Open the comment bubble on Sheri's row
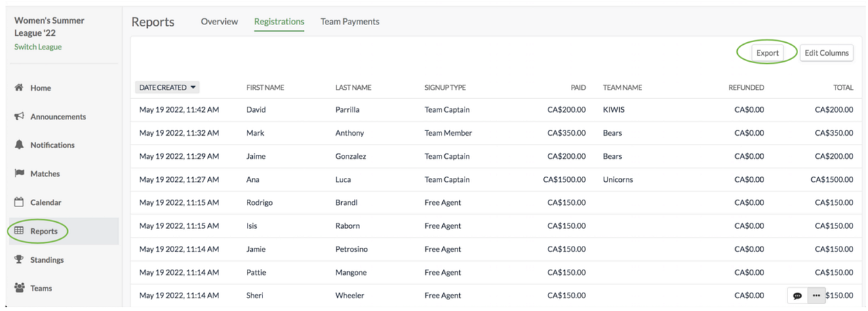The image size is (868, 311). (797, 296)
